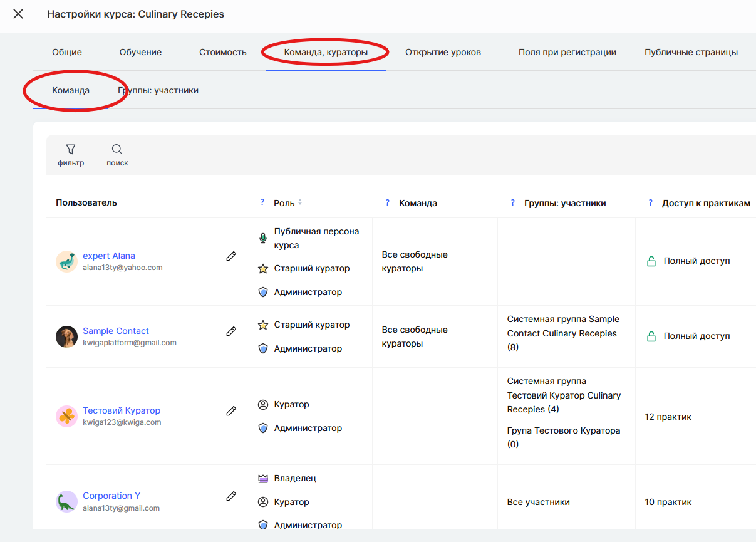Open expert Alana user profile link
This screenshot has height=542, width=756.
(x=109, y=256)
